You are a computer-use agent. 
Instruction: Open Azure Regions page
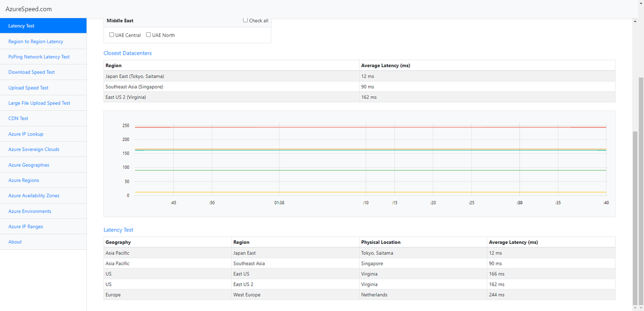point(43,180)
